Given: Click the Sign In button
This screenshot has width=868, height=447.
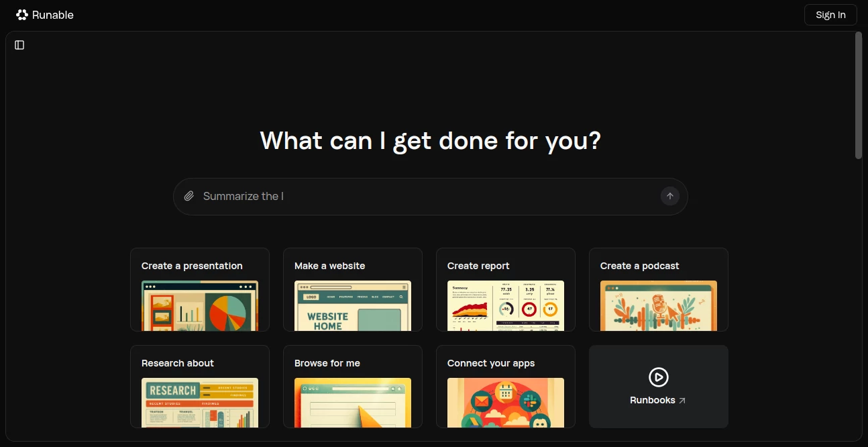Looking at the screenshot, I should [830, 15].
